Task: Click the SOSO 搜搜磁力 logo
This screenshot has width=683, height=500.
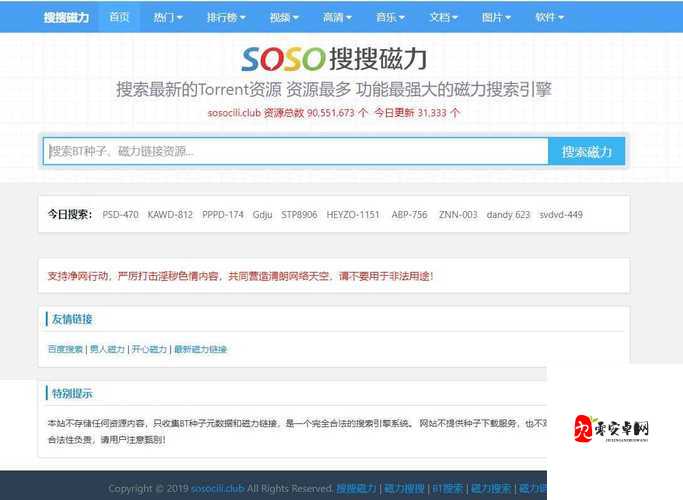Action: (x=334, y=59)
